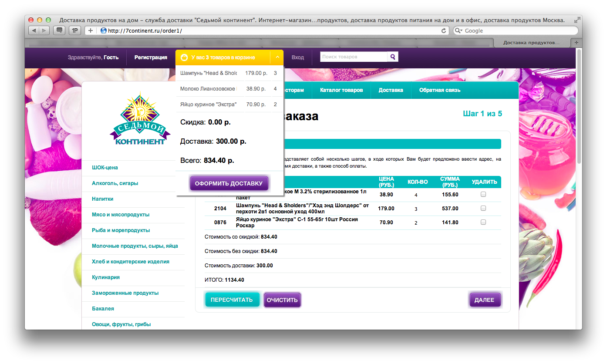607x364 pixels.
Task: Open a new tab with the plus button
Action: (577, 42)
